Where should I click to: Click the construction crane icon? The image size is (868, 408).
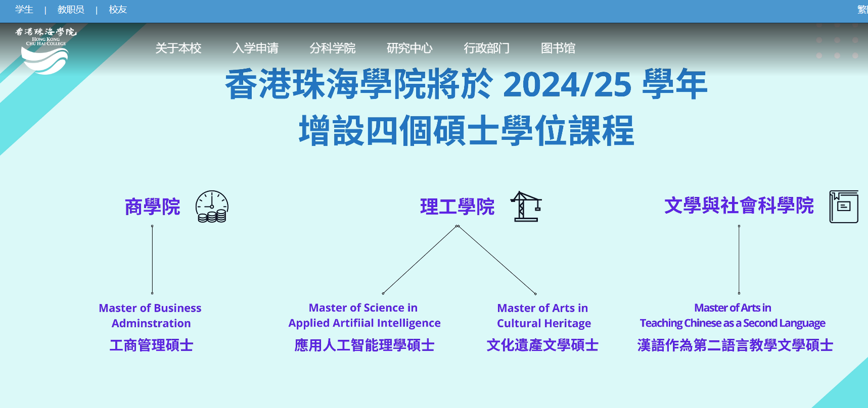point(526,207)
